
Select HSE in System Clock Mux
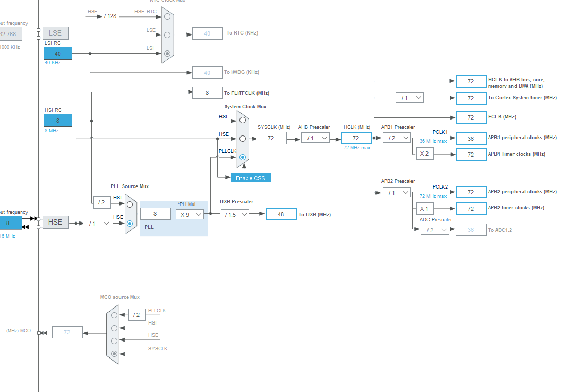tap(243, 138)
